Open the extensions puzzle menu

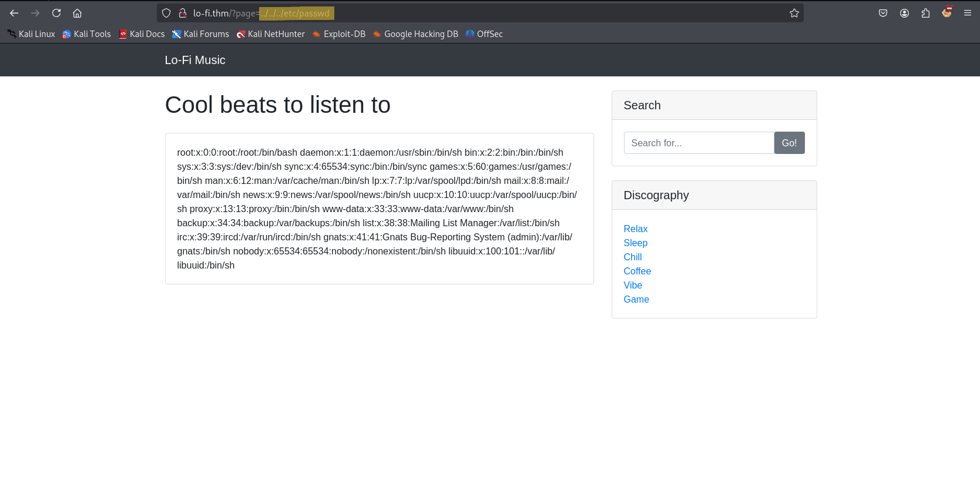[x=925, y=13]
